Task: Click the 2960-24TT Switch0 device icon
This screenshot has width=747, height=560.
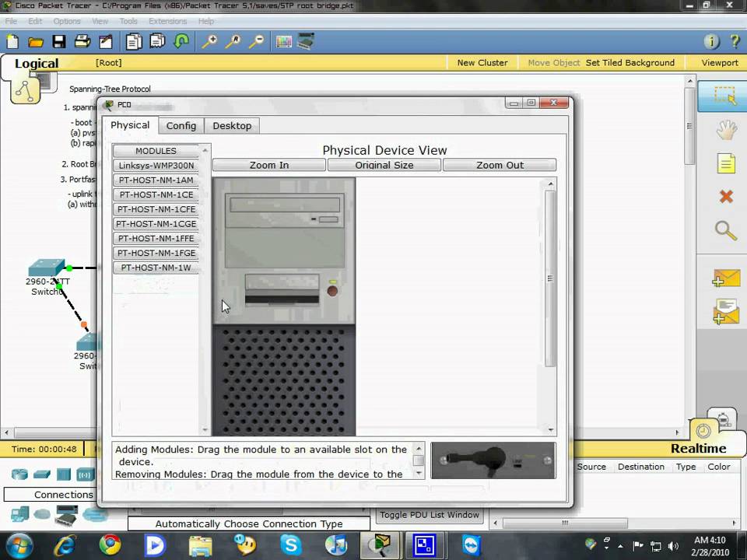Action: pyautogui.click(x=46, y=268)
